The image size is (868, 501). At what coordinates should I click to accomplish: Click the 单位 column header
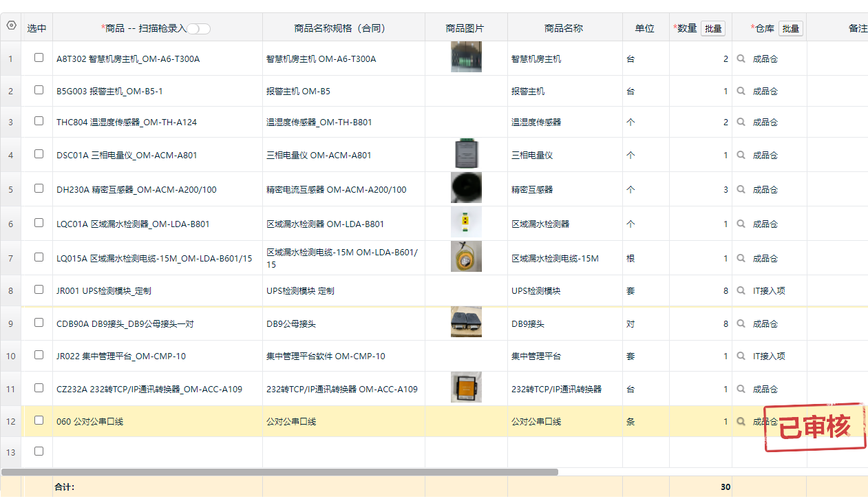645,28
